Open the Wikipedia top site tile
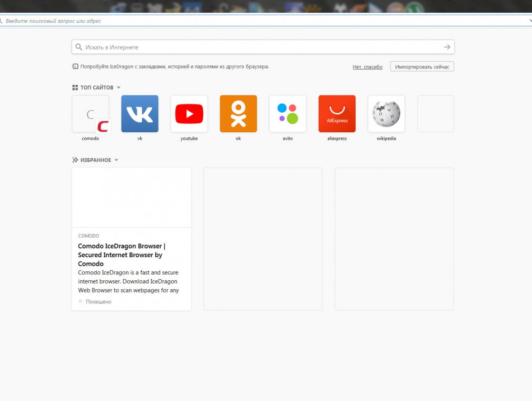 387,114
